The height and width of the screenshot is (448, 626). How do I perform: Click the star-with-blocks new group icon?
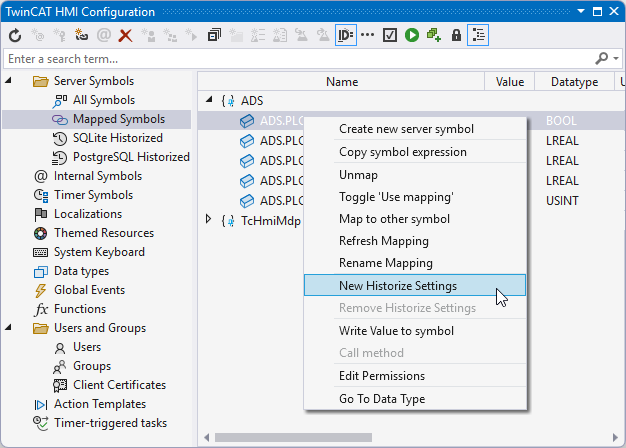pyautogui.click(x=170, y=36)
